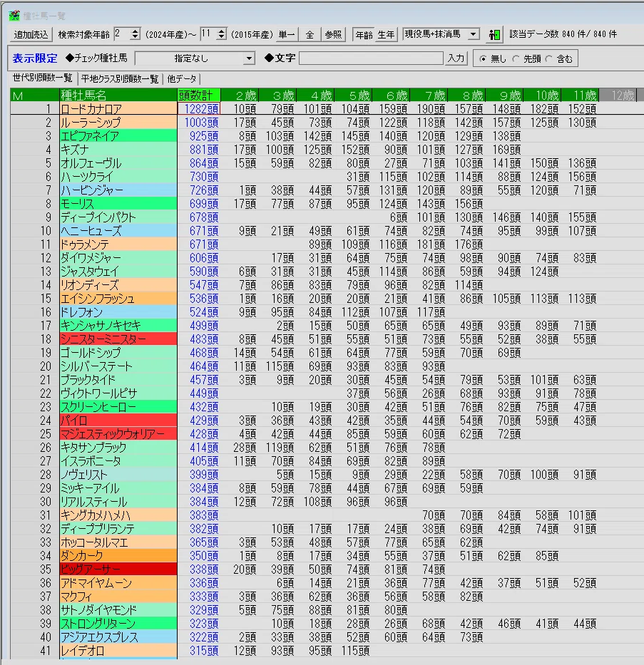This screenshot has height=665, width=644.
Task: Increase the minimum search age stepper
Action: point(136,31)
